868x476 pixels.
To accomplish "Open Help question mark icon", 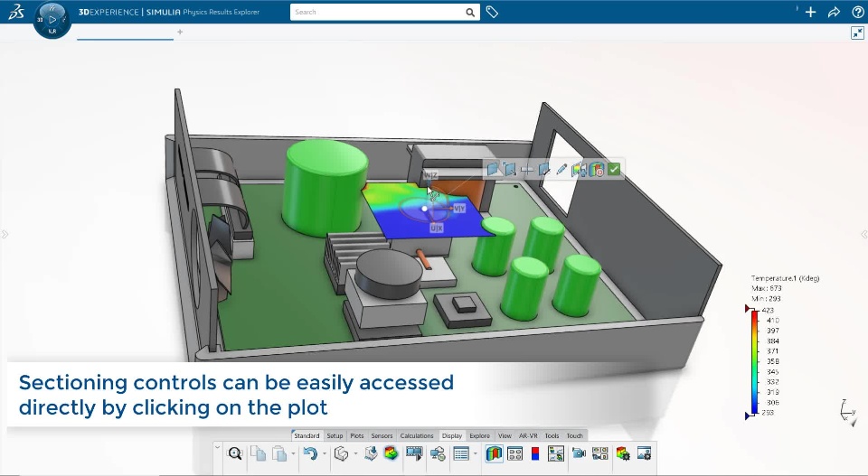I will [x=857, y=12].
